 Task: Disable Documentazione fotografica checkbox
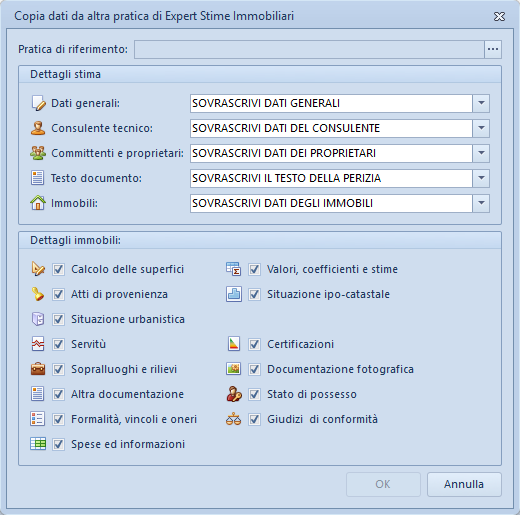coord(254,369)
